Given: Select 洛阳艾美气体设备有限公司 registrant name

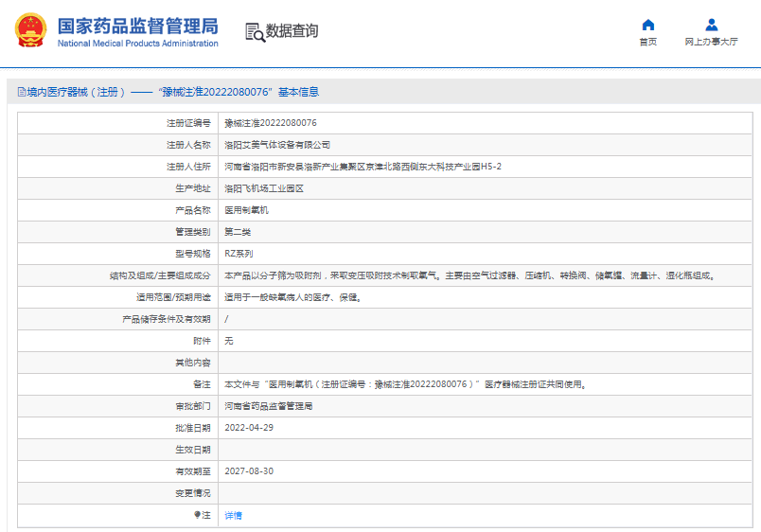Looking at the screenshot, I should [x=277, y=145].
